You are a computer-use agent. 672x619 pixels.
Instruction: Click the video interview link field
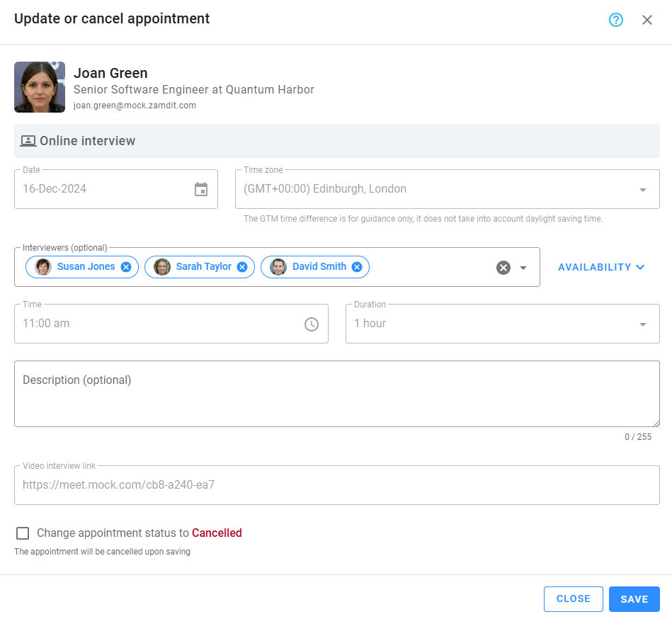337,484
